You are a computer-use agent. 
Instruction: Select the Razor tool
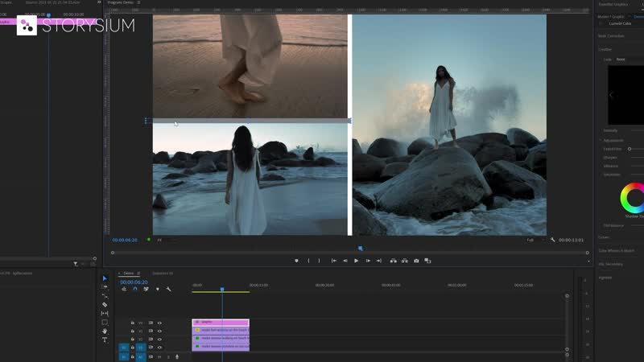click(x=105, y=305)
